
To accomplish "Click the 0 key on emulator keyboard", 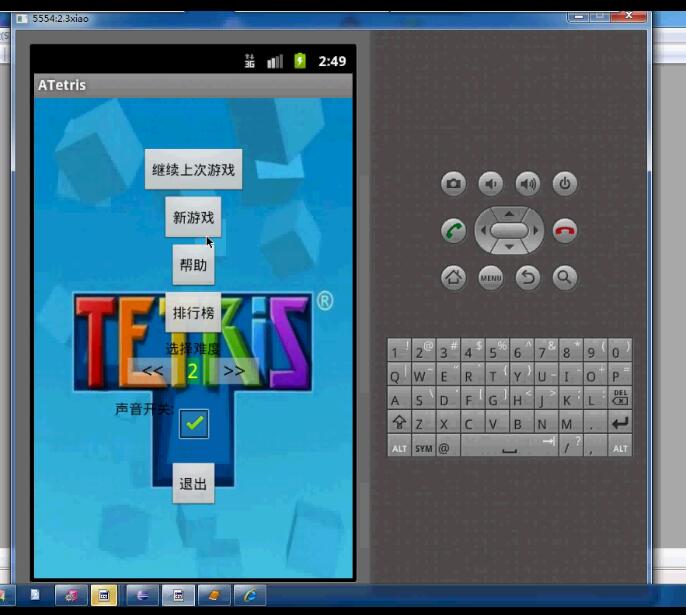I will (x=620, y=351).
